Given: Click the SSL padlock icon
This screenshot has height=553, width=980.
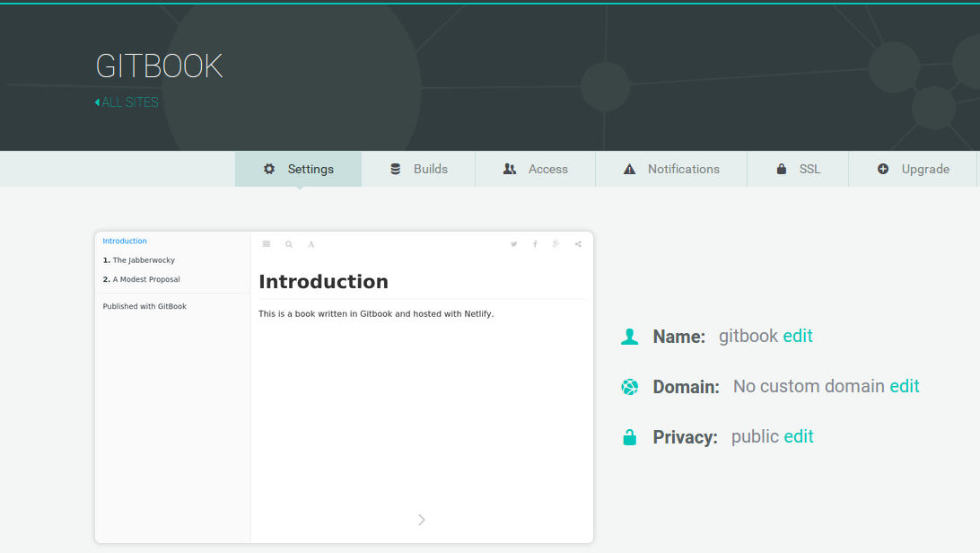Looking at the screenshot, I should (x=782, y=169).
